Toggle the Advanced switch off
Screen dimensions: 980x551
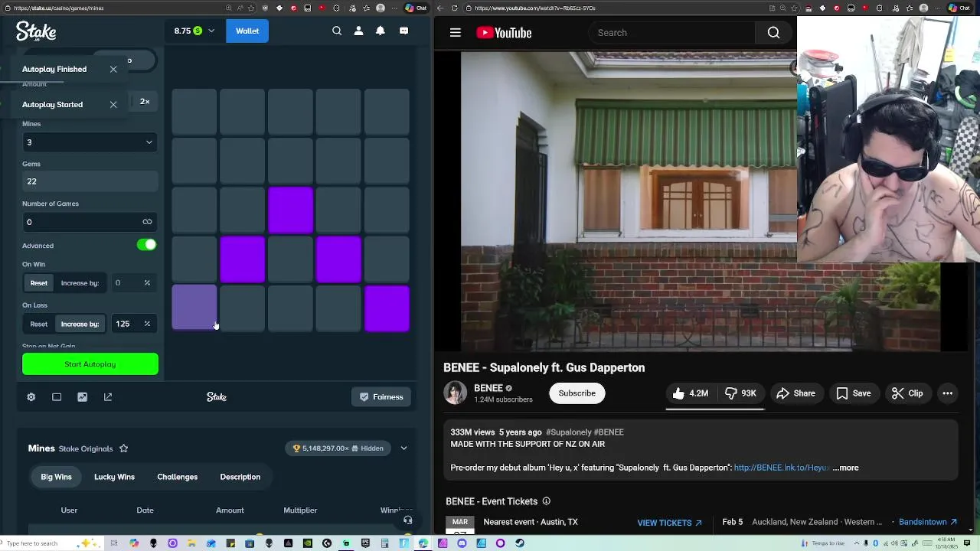146,245
